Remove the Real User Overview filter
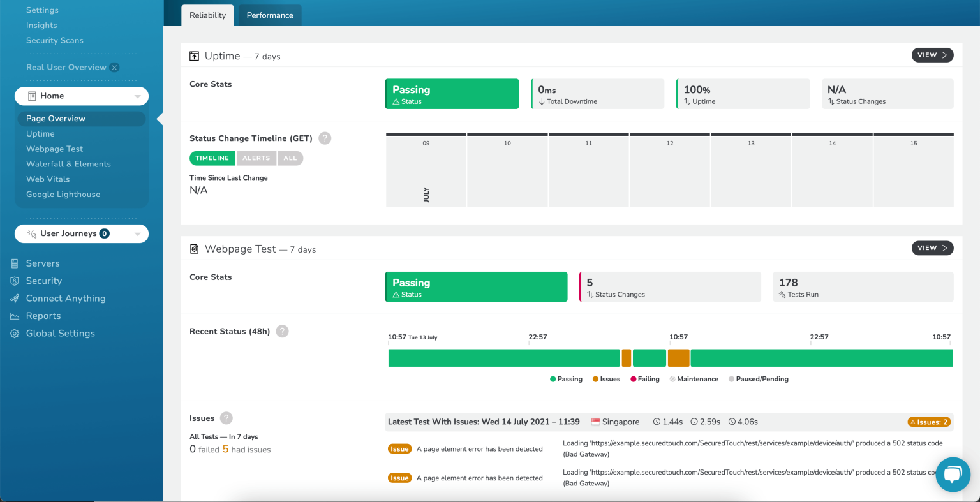The width and height of the screenshot is (980, 502). 114,67
